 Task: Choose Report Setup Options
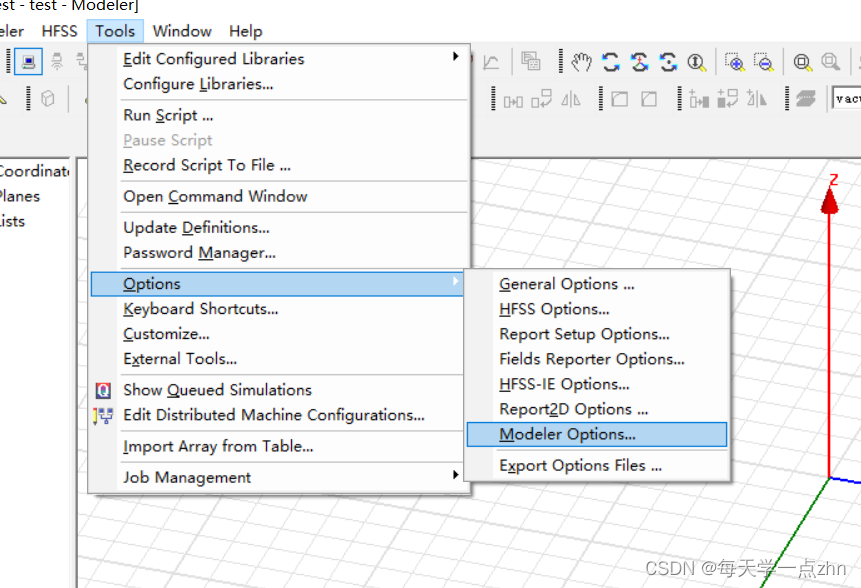[x=584, y=334]
